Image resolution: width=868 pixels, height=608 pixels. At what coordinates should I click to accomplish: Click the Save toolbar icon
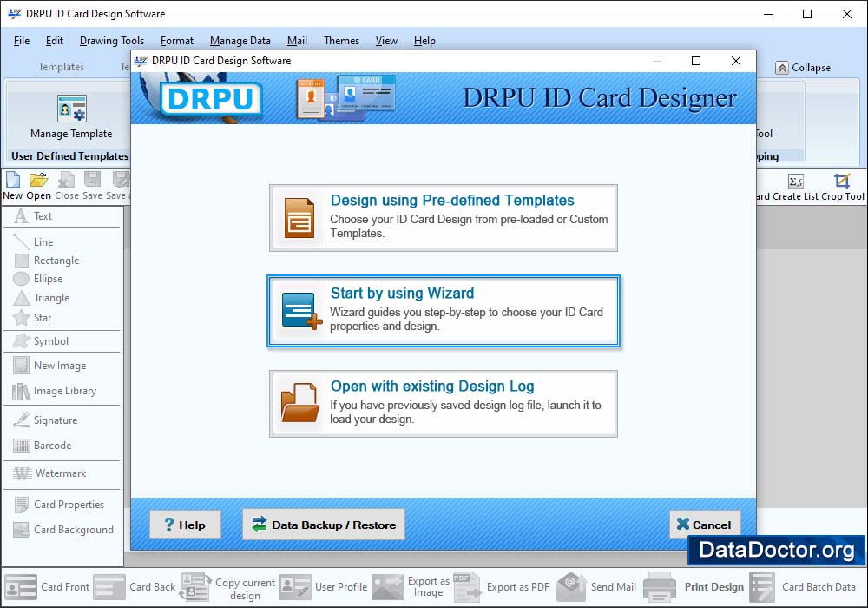tap(93, 180)
